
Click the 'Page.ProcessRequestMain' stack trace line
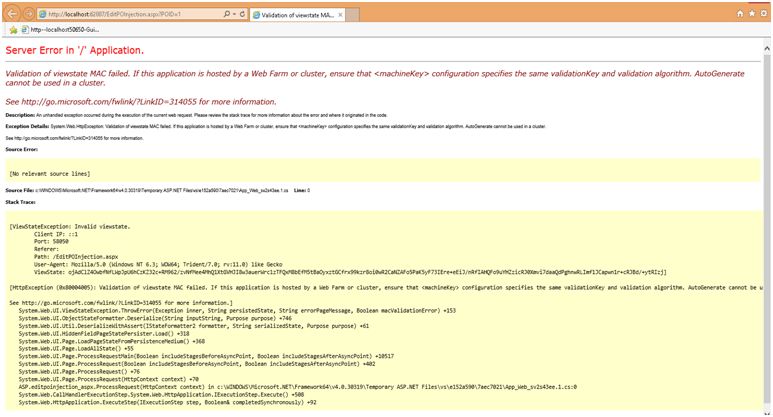click(206, 356)
